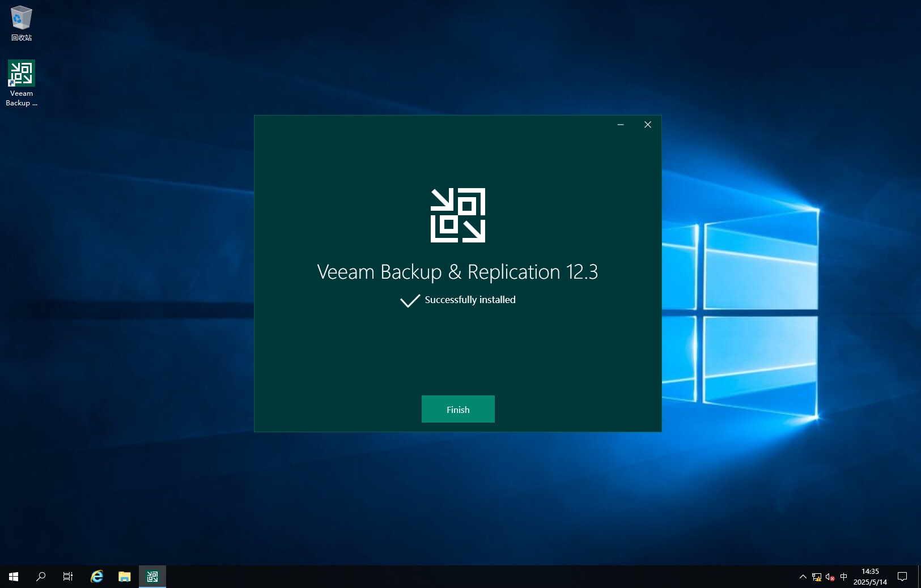Click the Veeam Backup & Replication 12.3 title
The image size is (921, 588).
tap(457, 272)
